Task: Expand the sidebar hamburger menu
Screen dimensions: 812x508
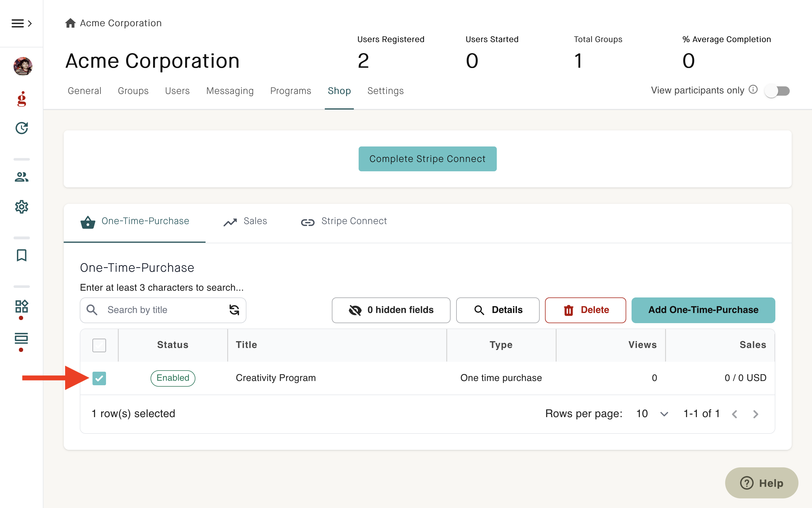Action: tap(21, 23)
